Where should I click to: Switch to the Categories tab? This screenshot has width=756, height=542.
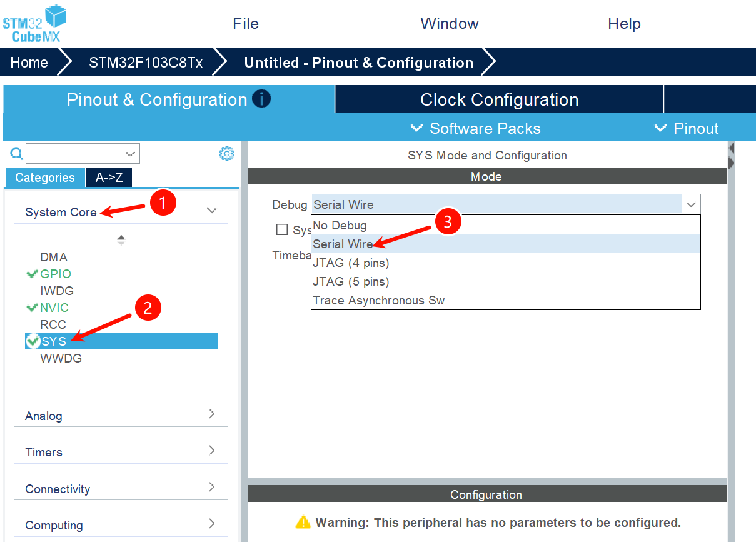pyautogui.click(x=45, y=178)
